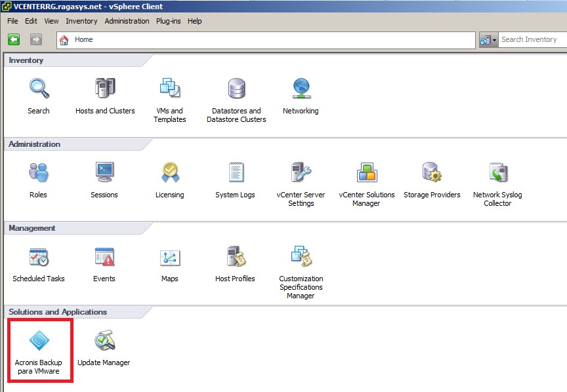567x392 pixels.
Task: Expand the search type dropdown arrow
Action: (x=494, y=40)
